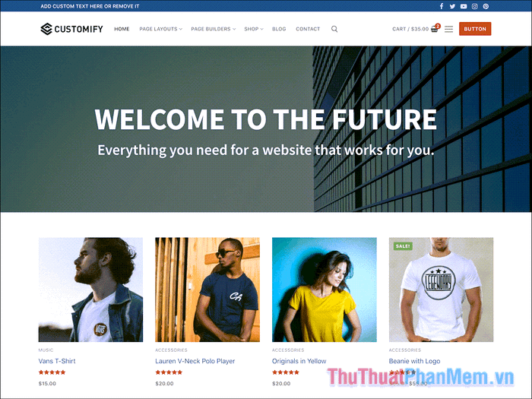Open the Twitter social icon
Screen dimensions: 532x399
(x=452, y=6)
